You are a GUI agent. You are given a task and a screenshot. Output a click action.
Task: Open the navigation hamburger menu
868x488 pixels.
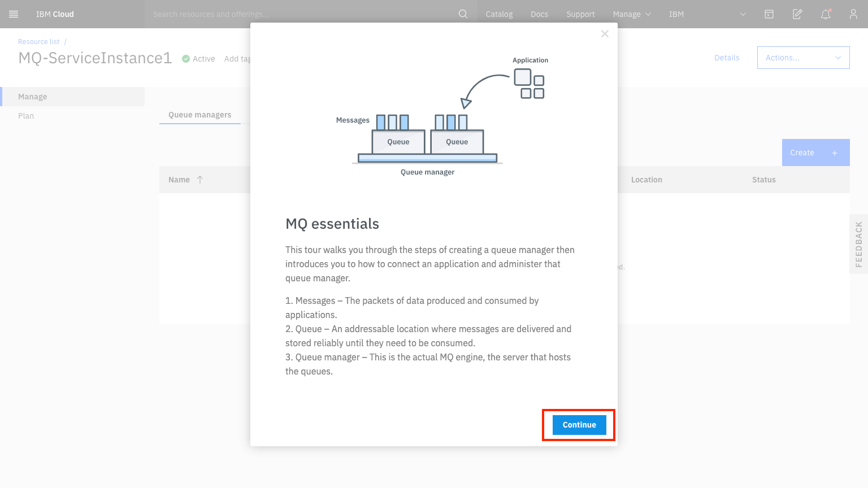(x=14, y=14)
